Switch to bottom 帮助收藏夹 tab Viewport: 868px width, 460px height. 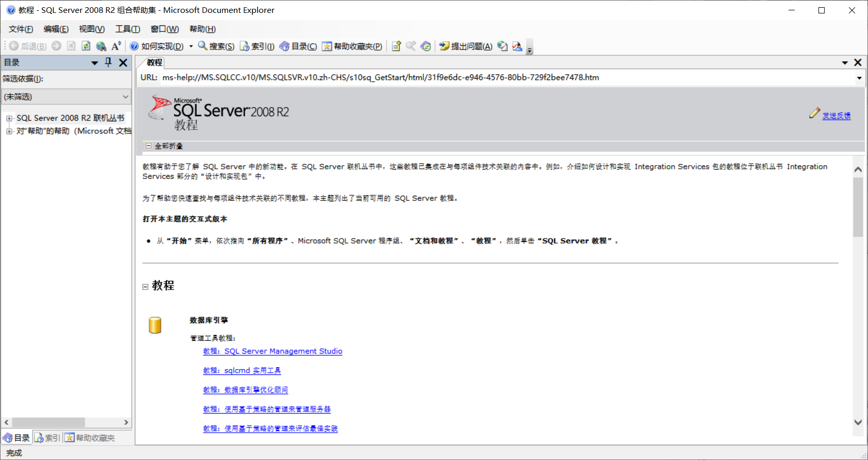pyautogui.click(x=90, y=438)
